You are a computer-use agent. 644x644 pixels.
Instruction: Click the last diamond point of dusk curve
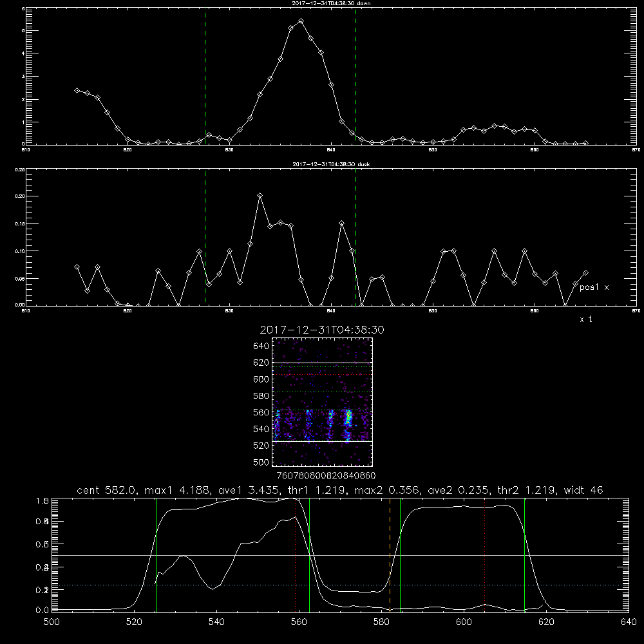pyautogui.click(x=585, y=272)
